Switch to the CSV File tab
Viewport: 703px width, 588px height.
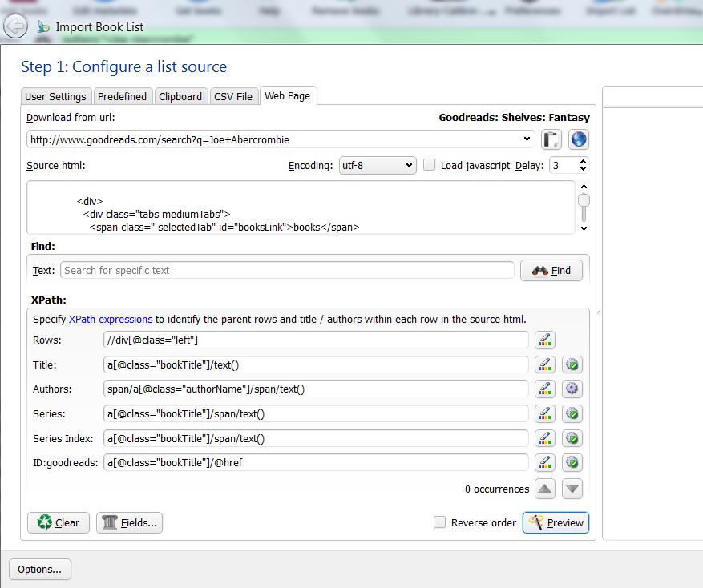click(233, 96)
